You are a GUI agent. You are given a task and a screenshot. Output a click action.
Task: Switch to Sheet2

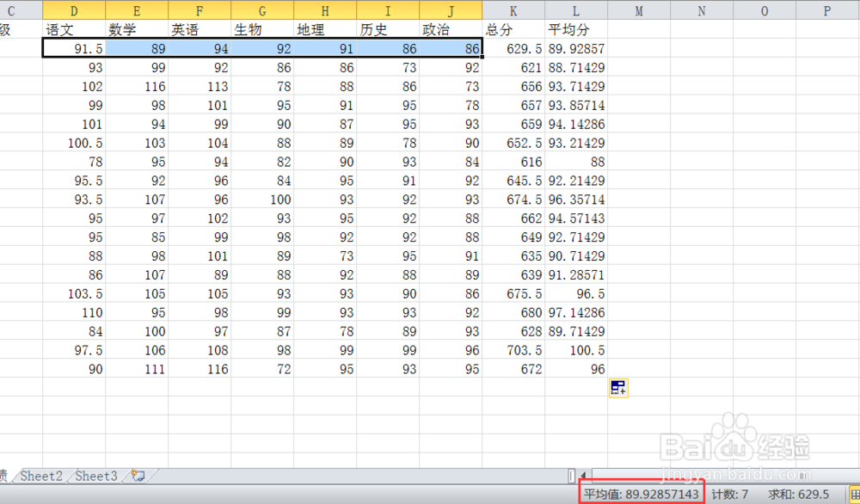40,476
